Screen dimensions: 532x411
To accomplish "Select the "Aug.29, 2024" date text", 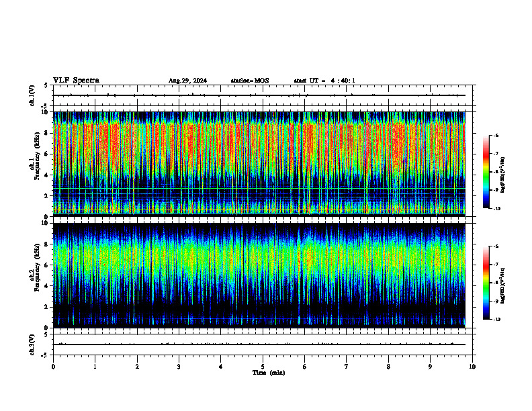I will (x=187, y=81).
